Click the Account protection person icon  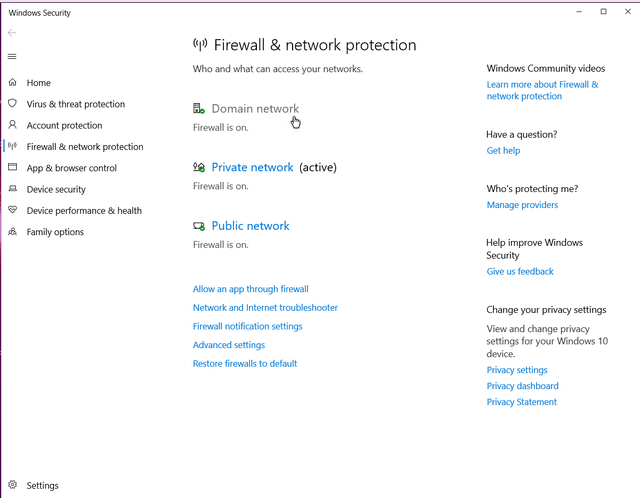(13, 124)
